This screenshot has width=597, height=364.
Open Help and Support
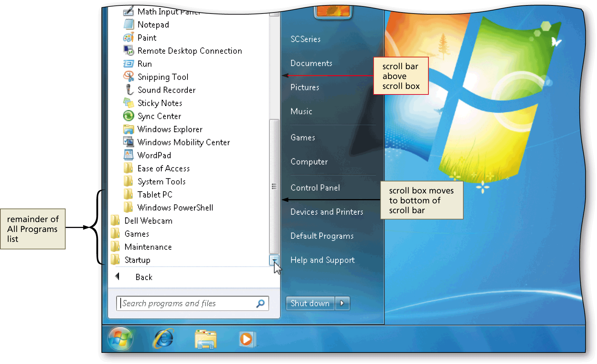[322, 260]
